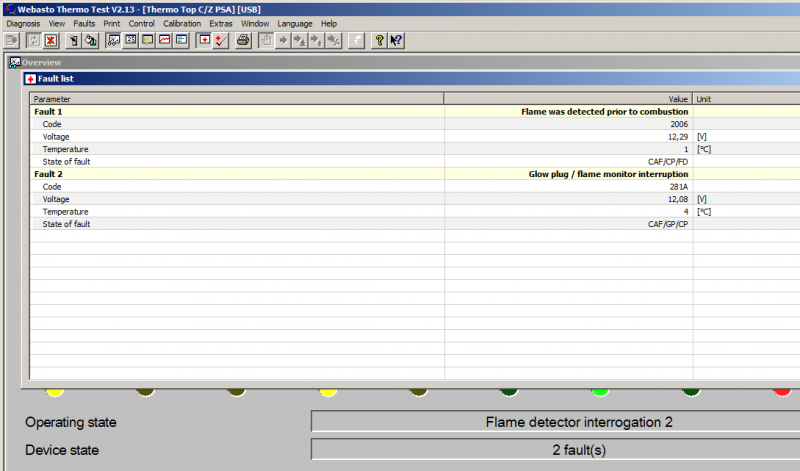This screenshot has height=471, width=800.
Task: Click the printer icon in the toolbar
Action: coord(243,40)
